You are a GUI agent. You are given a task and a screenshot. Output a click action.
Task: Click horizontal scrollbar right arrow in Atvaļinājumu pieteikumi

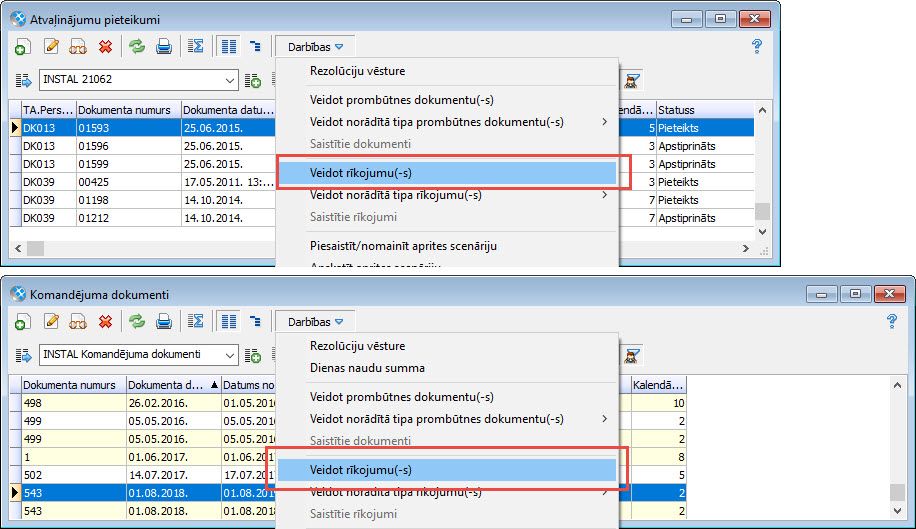745,248
